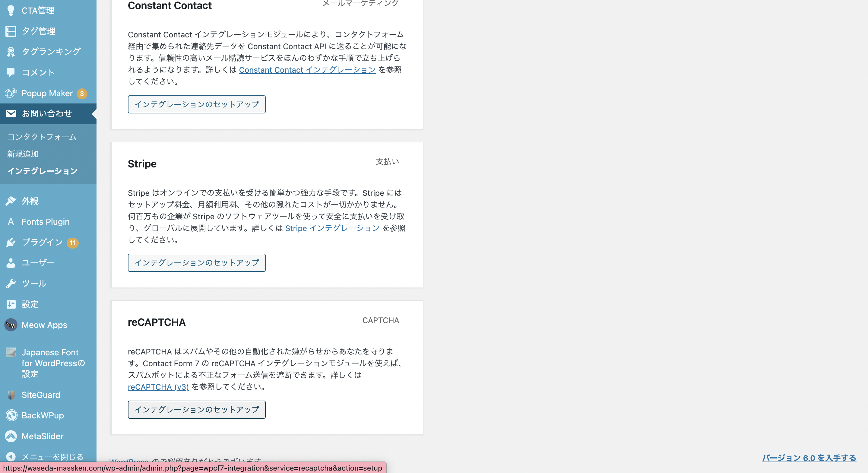Set up the Stripe integration
This screenshot has height=473, width=868.
pyautogui.click(x=196, y=263)
